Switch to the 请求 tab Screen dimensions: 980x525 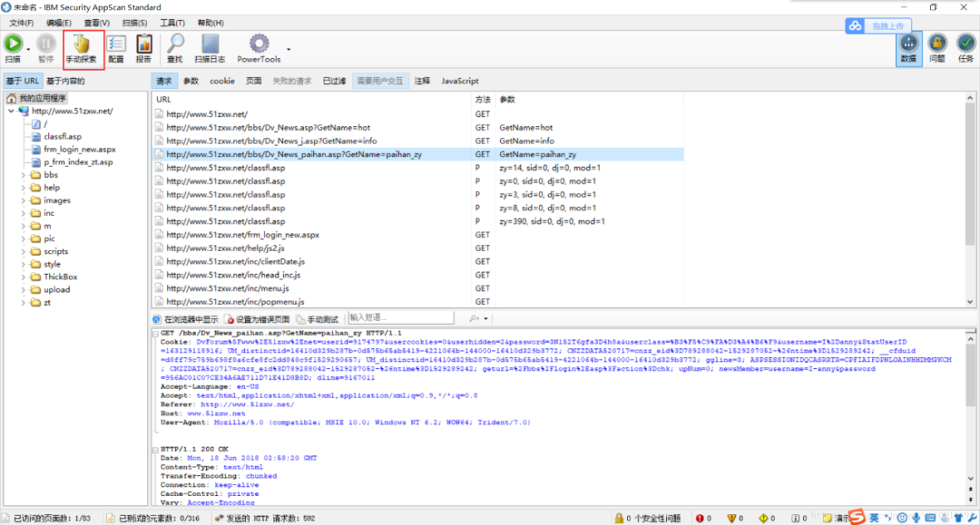click(163, 82)
